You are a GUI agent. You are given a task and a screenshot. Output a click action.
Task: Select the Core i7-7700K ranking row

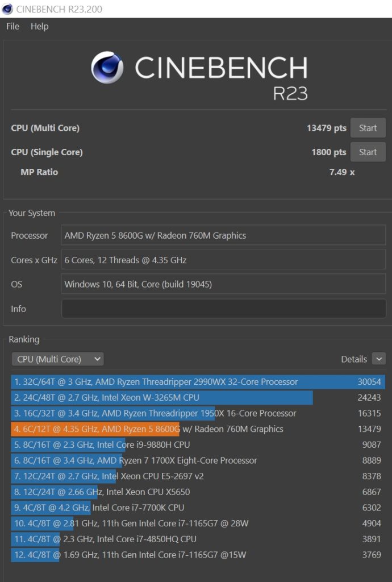coord(198,508)
